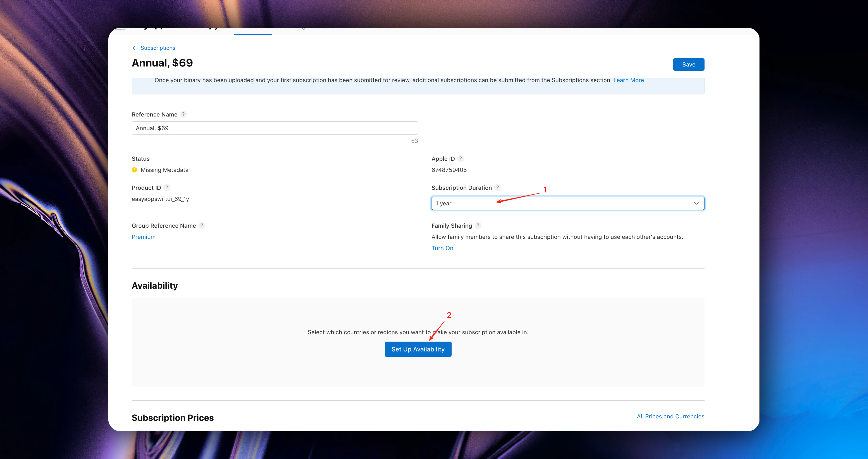Viewport: 868px width, 459px height.
Task: Click Set Up Availability
Action: pyautogui.click(x=418, y=349)
